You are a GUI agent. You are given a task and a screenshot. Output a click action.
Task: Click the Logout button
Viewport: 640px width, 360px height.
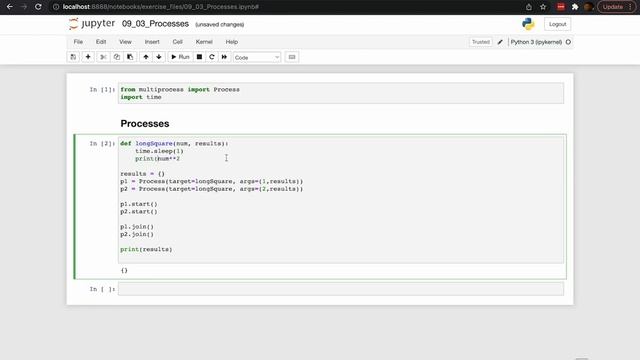pyautogui.click(x=557, y=24)
